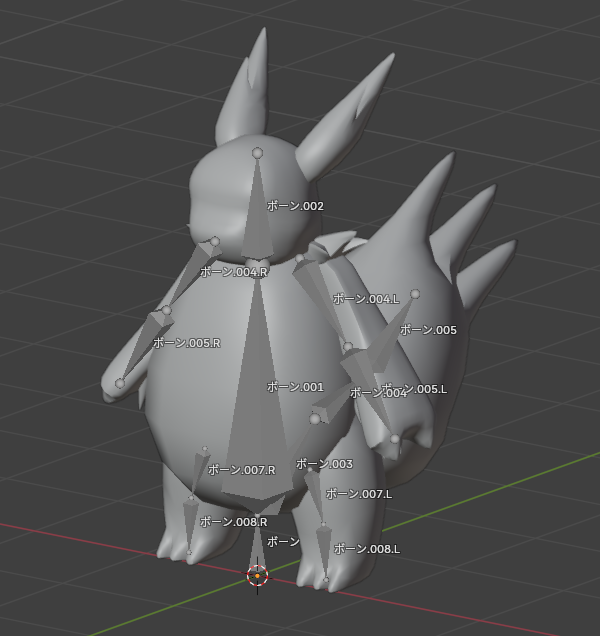The image size is (600, 636).
Task: Select the tip joint of bone ボーン.002
Action: [257, 153]
